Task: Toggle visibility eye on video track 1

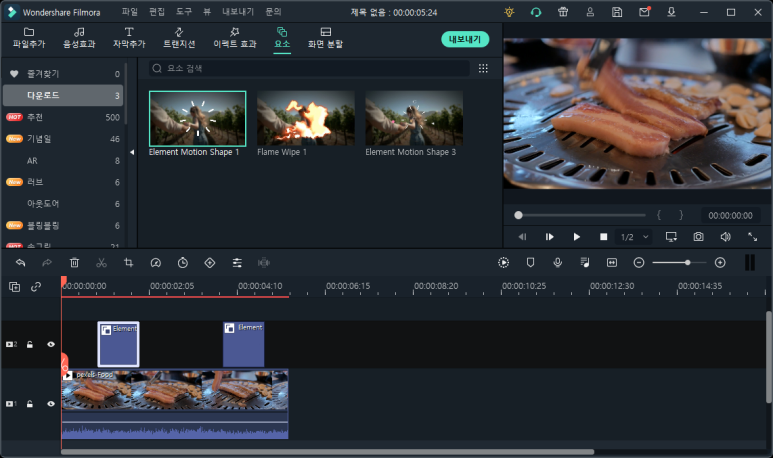Action: click(51, 404)
